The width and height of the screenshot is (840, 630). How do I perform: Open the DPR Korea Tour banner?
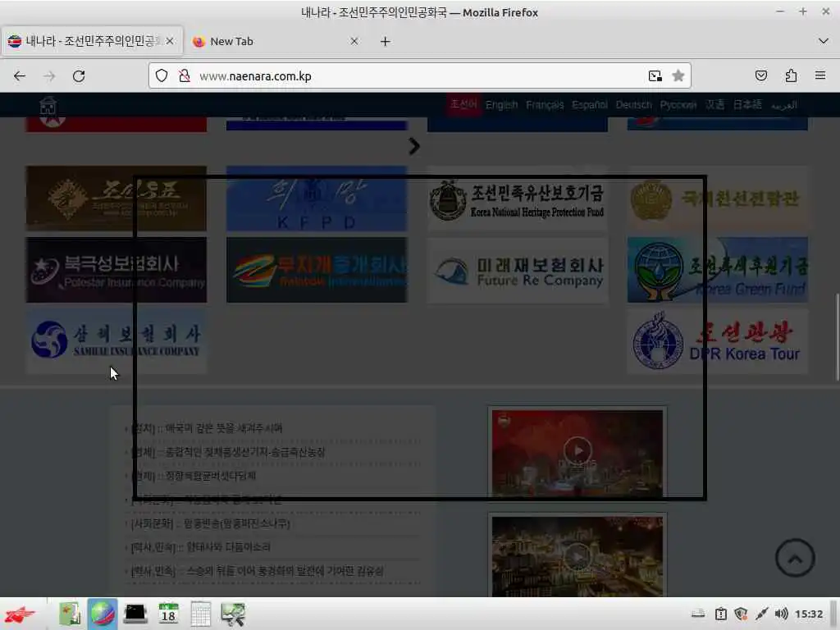coord(718,341)
